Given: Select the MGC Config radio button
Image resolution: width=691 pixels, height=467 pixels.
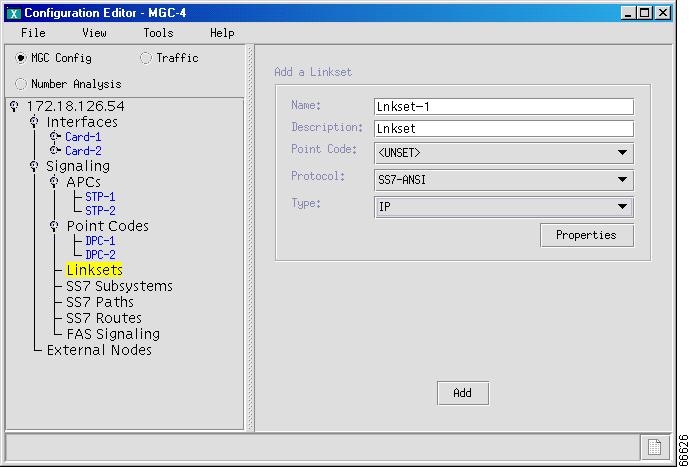Looking at the screenshot, I should point(20,58).
